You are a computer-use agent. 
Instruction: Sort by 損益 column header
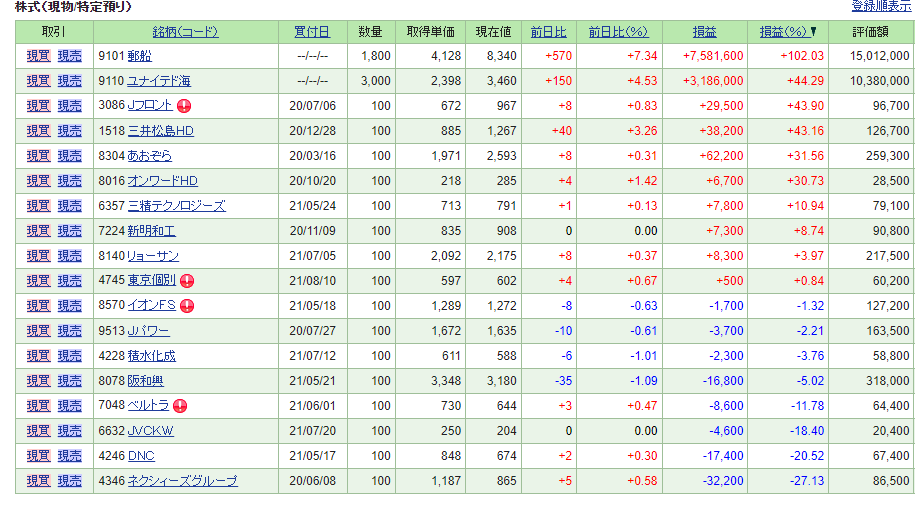pyautogui.click(x=704, y=32)
